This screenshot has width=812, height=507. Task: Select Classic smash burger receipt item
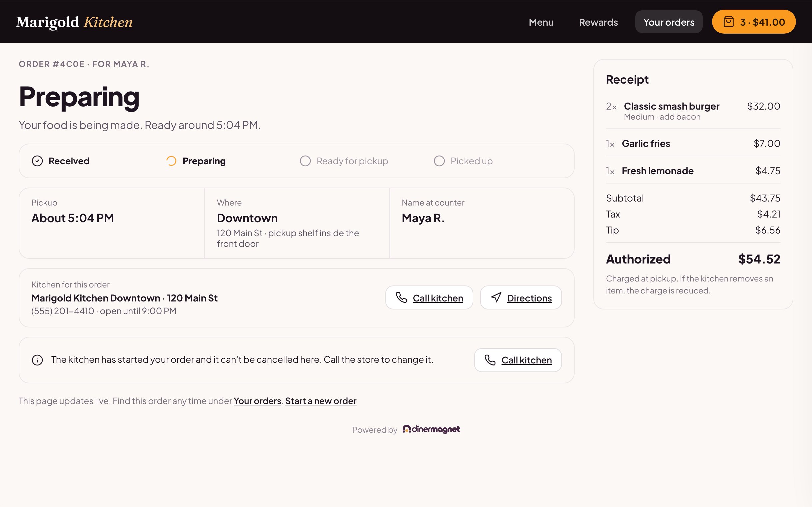671,106
